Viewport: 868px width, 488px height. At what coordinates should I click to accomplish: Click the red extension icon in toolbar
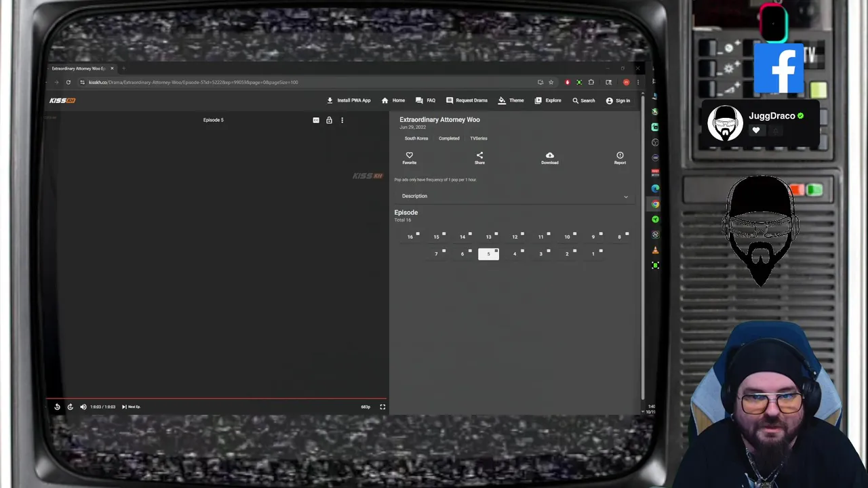[568, 82]
